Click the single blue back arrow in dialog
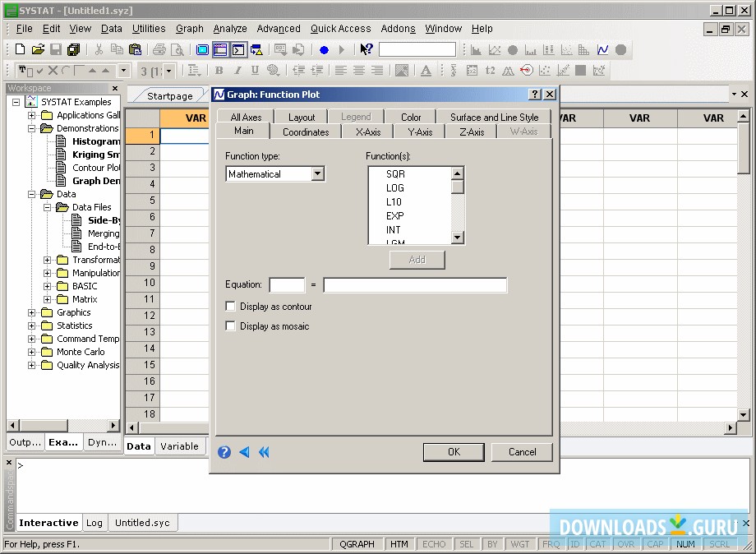This screenshot has width=756, height=554. tap(244, 452)
